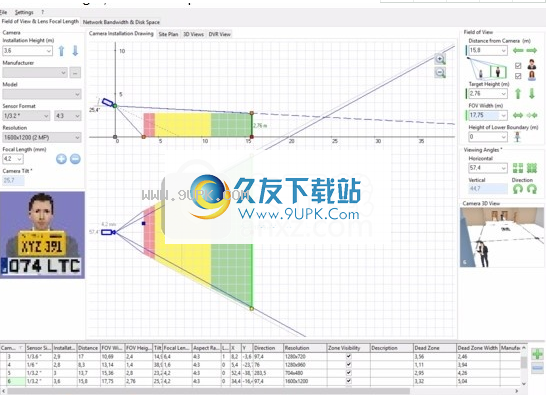This screenshot has width=556, height=395.
Task: Click the horizontal scrollbar of camera table
Action: pos(208,391)
